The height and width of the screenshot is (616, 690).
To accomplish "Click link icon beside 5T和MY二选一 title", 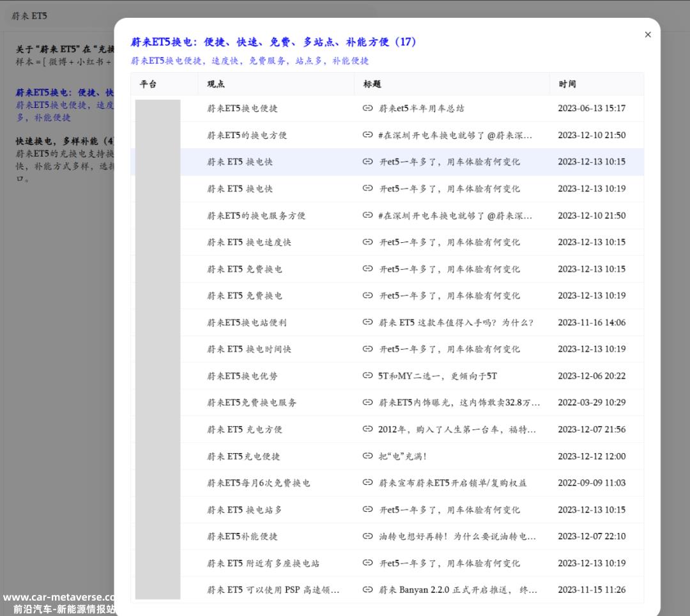I will click(367, 376).
